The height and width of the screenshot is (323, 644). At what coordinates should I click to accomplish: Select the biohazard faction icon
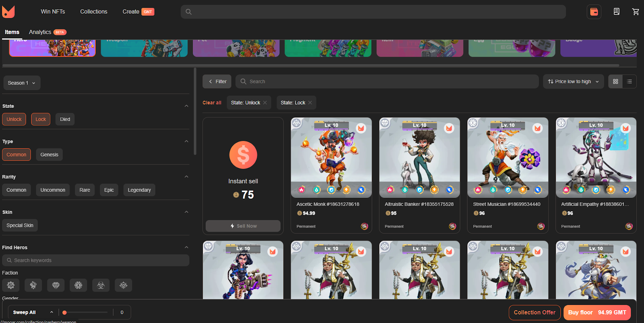tap(101, 285)
